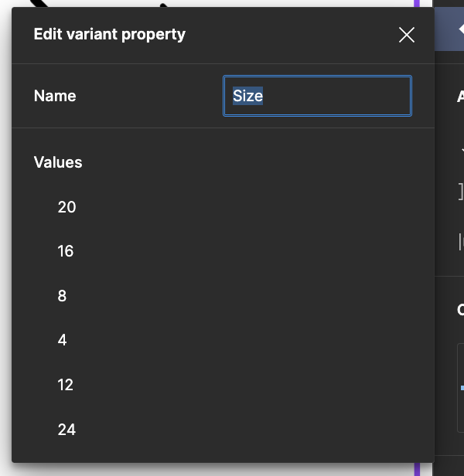
Task: Click the purple component border above dialog
Action: (417, 3)
